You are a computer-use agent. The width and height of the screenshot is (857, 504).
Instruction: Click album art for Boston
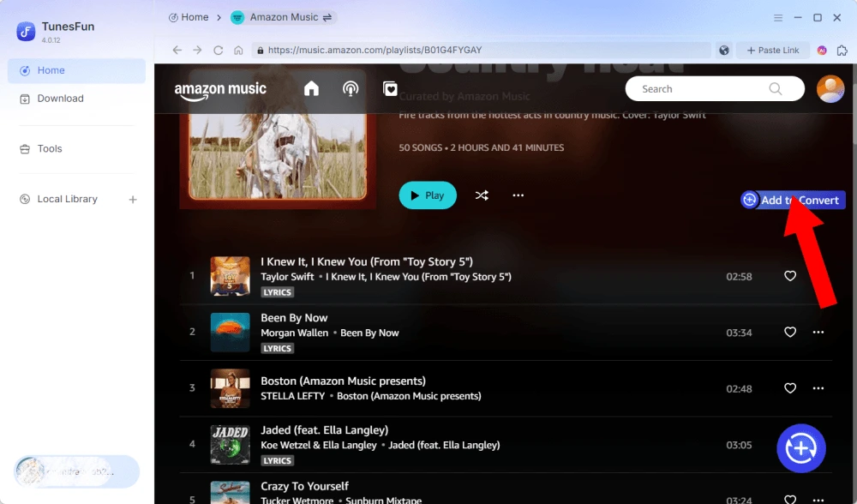pyautogui.click(x=230, y=388)
